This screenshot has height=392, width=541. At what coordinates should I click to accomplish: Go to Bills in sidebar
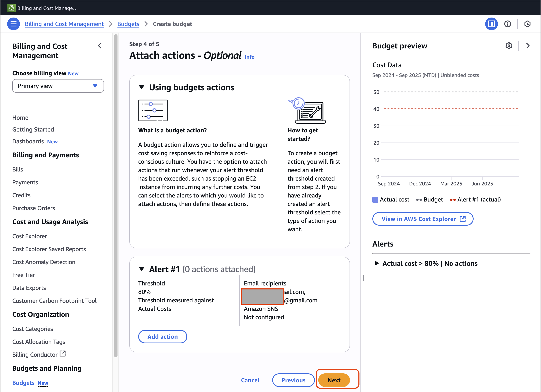[18, 169]
